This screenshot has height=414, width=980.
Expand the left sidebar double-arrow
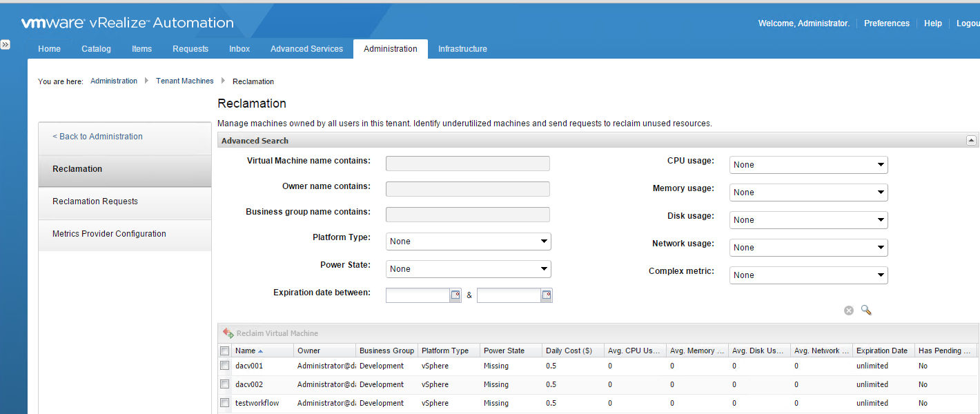(x=6, y=44)
